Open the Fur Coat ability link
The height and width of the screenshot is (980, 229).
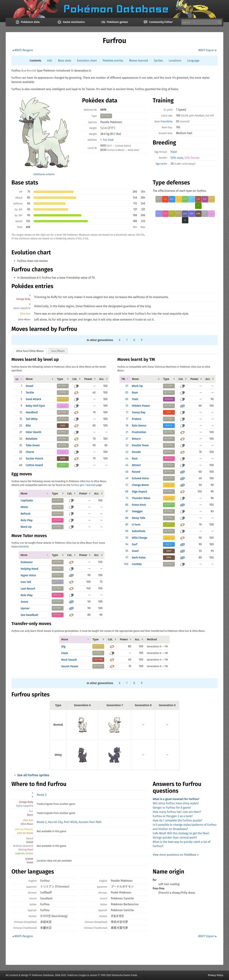coord(108,140)
